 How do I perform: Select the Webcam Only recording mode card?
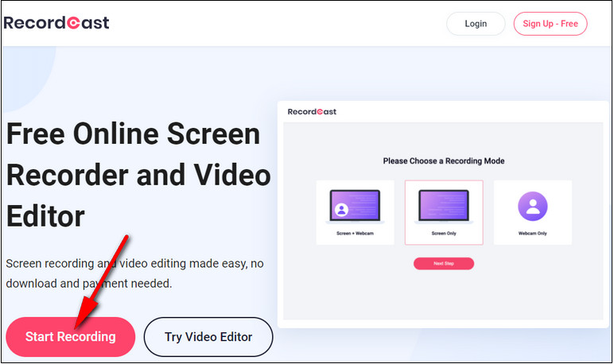tap(532, 212)
